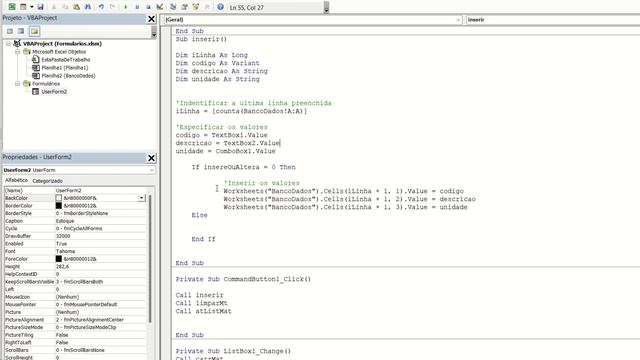Open the Insert UserForm toolbar button
Viewport: 640px width, 360px height.
click(x=23, y=7)
